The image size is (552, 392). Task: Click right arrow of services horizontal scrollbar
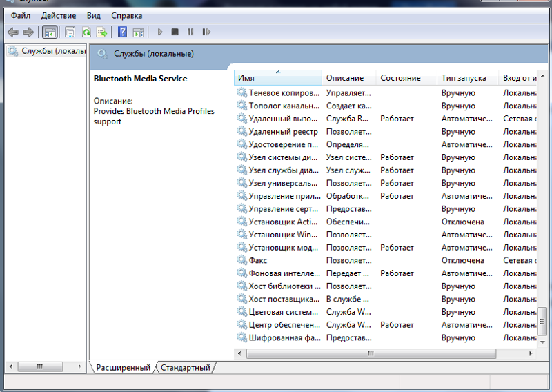(531, 353)
